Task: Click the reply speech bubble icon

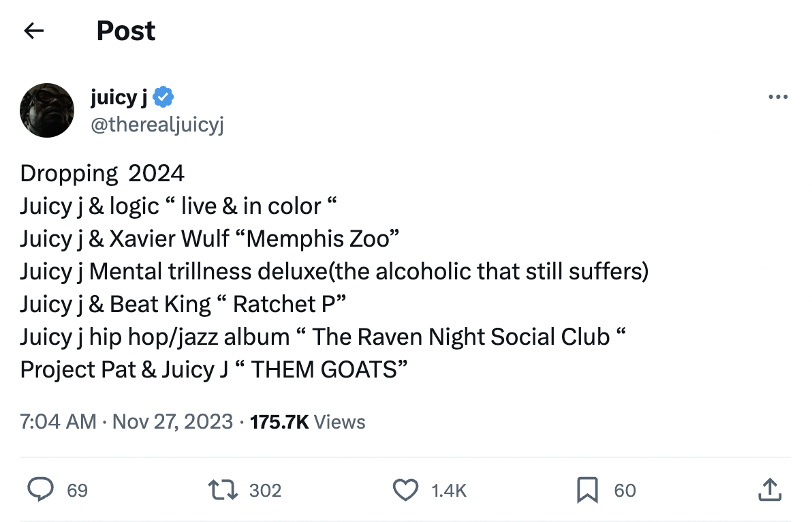Action: [41, 490]
